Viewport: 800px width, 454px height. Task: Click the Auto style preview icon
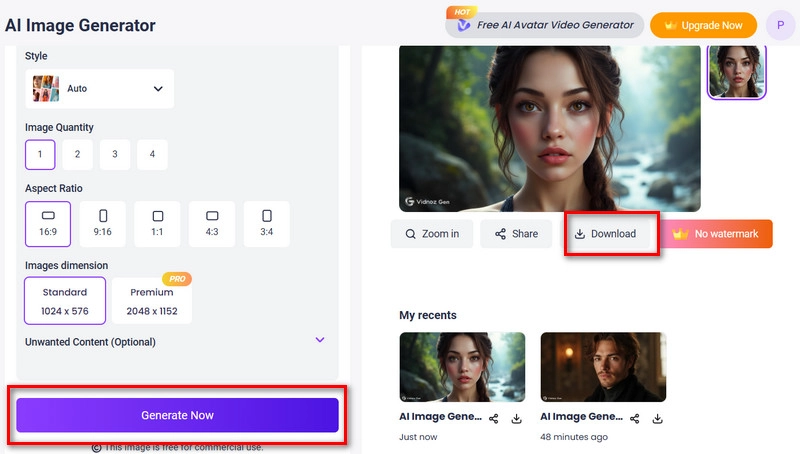point(46,88)
